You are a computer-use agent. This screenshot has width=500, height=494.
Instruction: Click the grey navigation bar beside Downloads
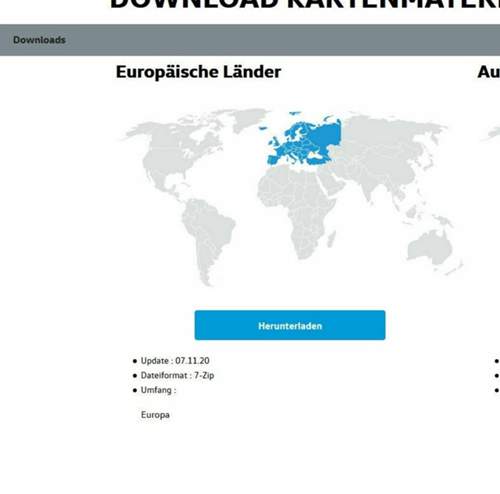click(283, 40)
